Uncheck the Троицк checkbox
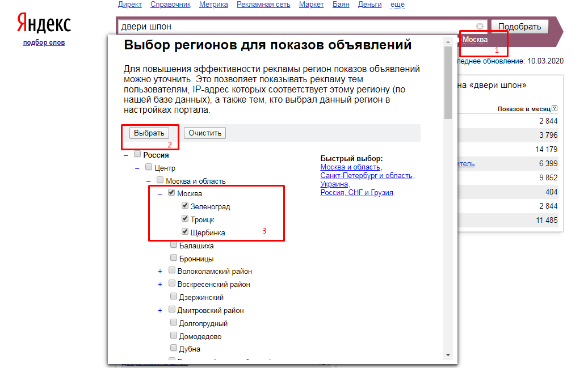Screen dimensions: 588x368 pyautogui.click(x=184, y=218)
